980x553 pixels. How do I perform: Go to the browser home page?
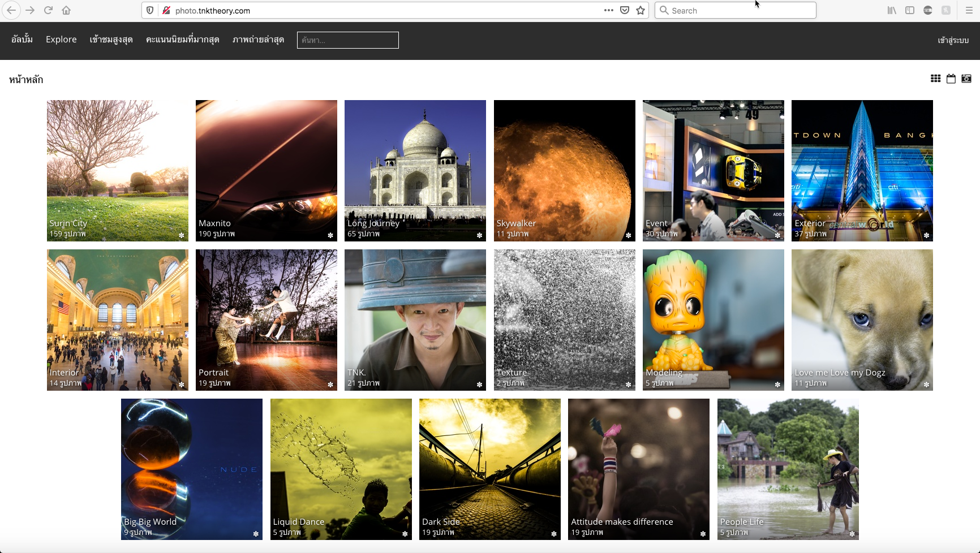(x=66, y=10)
